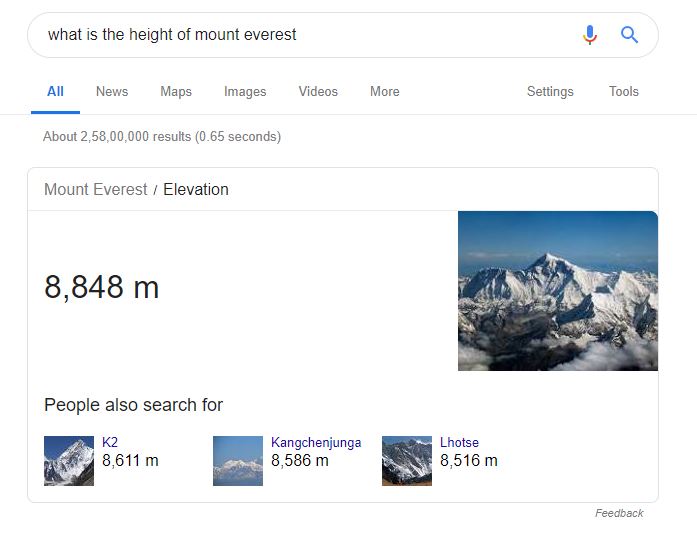Open the search Tools options

(x=623, y=91)
